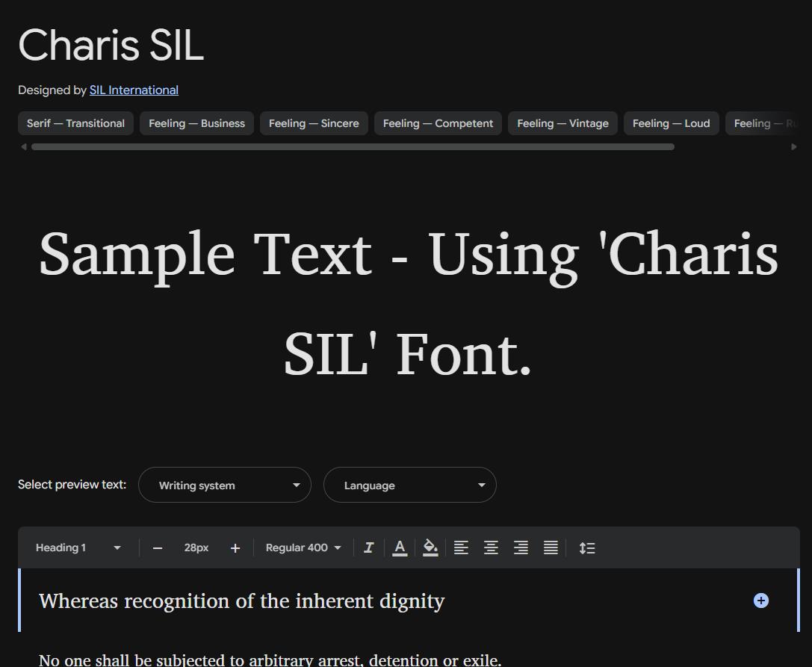Select the Feeling — Business tag
Screen dimensions: 812x667
(x=196, y=123)
